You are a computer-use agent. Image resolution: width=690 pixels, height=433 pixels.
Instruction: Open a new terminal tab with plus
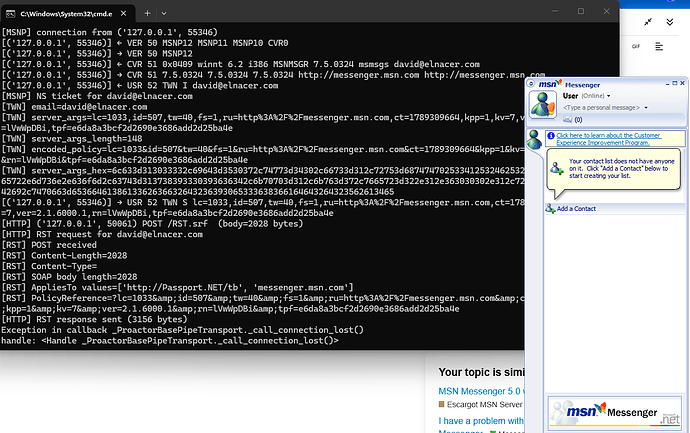pos(147,14)
